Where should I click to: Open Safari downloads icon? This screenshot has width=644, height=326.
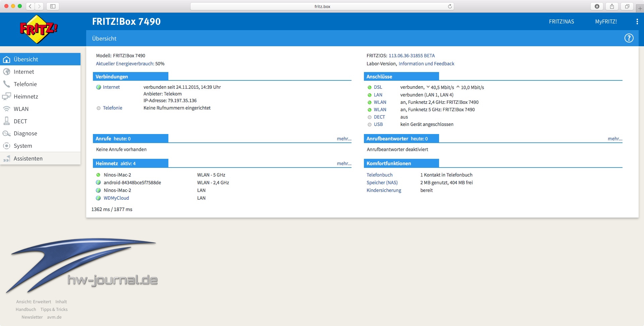click(597, 6)
